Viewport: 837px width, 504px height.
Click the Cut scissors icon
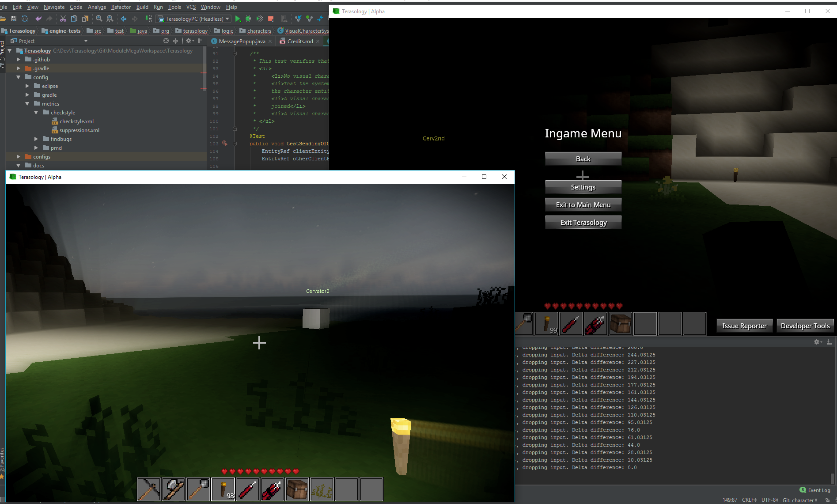[63, 19]
